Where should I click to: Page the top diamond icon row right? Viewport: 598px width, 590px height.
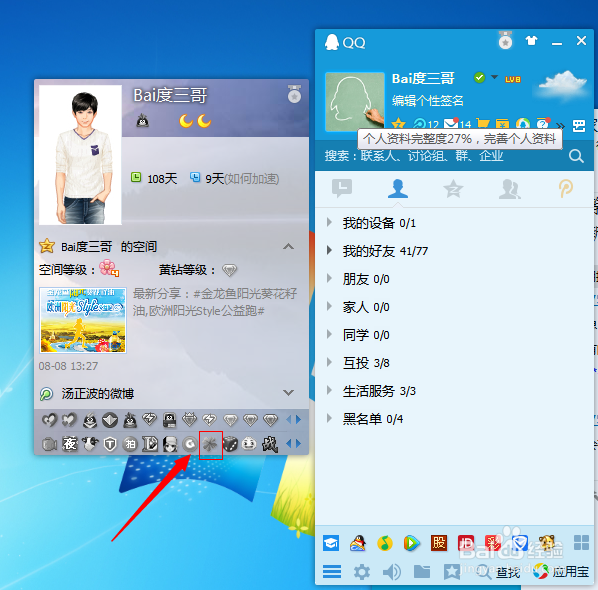[x=299, y=420]
